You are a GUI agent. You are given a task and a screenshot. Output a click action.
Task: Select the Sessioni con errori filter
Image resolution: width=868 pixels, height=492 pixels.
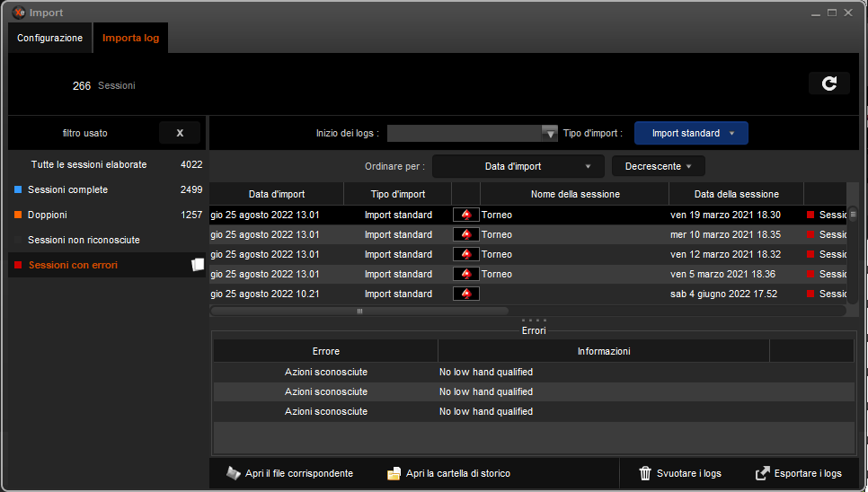click(108, 265)
